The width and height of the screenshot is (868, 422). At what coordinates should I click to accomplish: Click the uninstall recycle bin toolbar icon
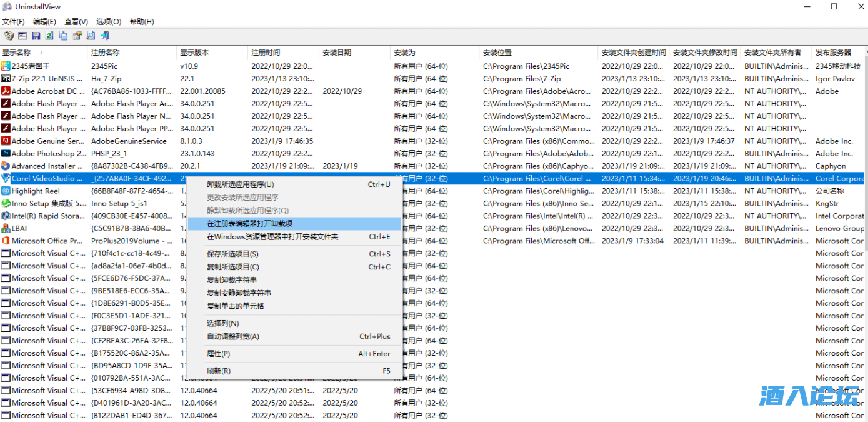click(x=9, y=36)
